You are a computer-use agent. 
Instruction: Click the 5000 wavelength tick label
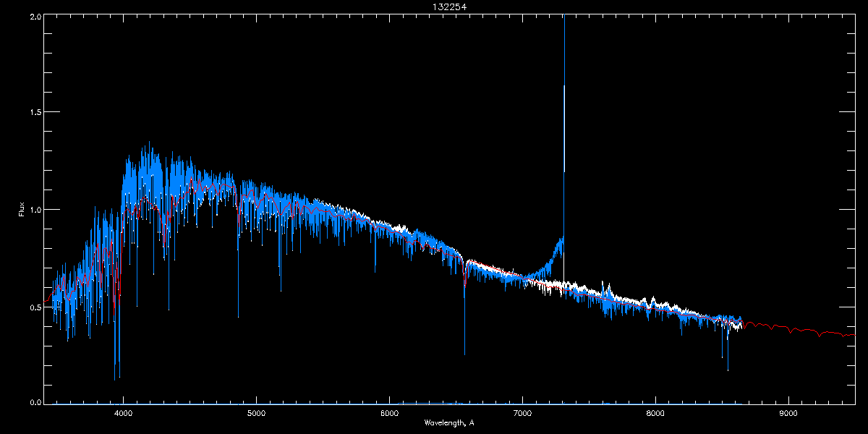tap(256, 414)
